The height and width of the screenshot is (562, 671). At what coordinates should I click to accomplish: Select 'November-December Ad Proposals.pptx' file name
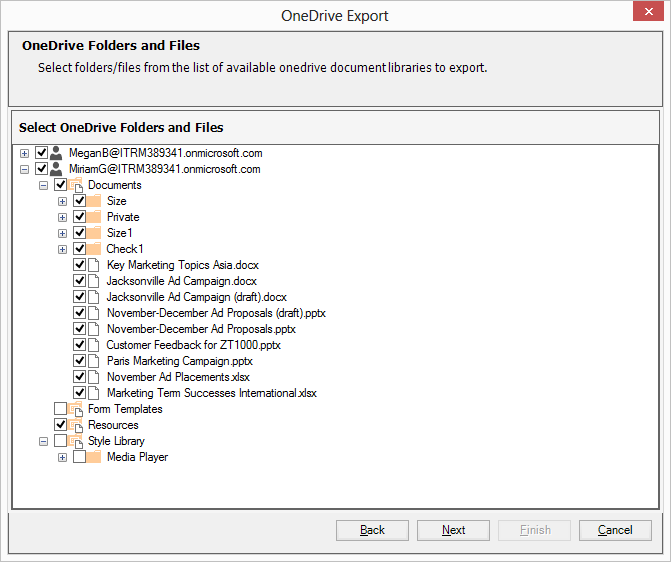point(201,329)
